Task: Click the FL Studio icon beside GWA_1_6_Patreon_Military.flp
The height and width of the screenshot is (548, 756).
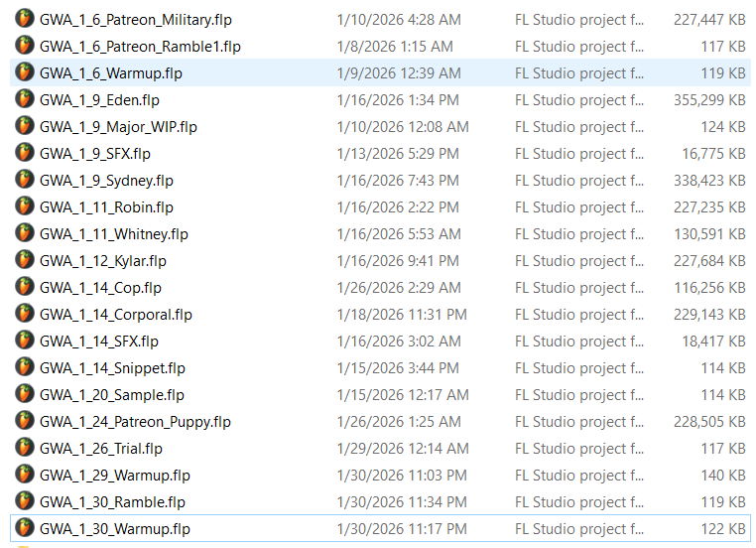Action: [25, 19]
